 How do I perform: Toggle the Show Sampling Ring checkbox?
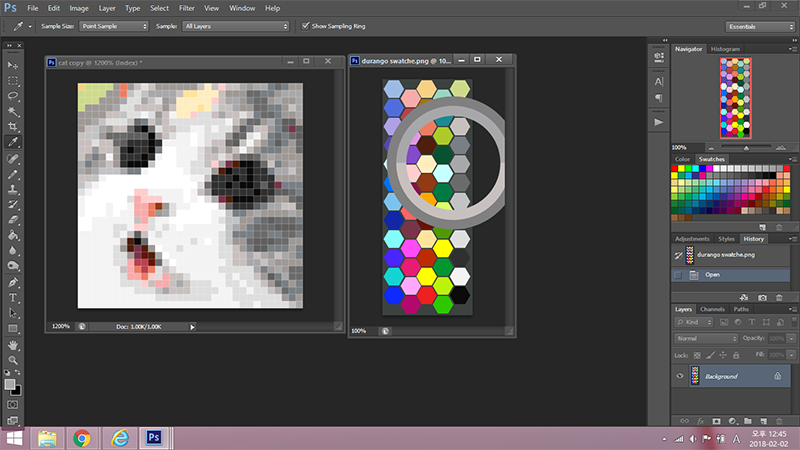pyautogui.click(x=307, y=26)
